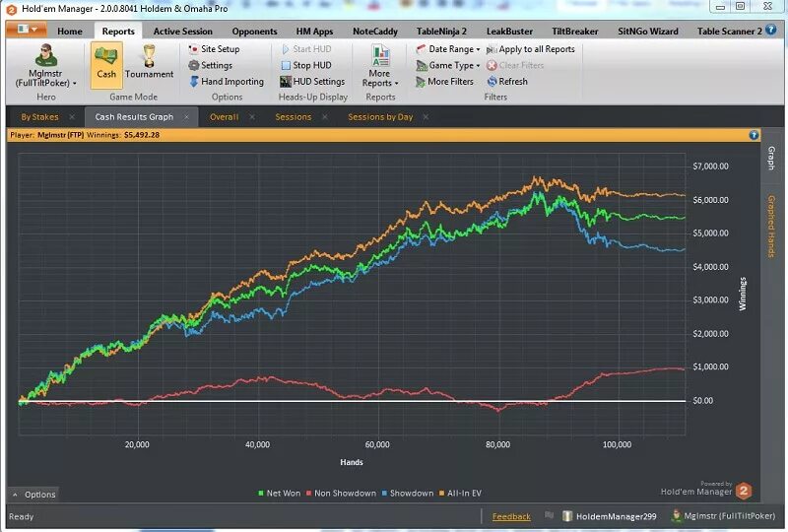Go to Table Scanner 2 tab

point(729,32)
